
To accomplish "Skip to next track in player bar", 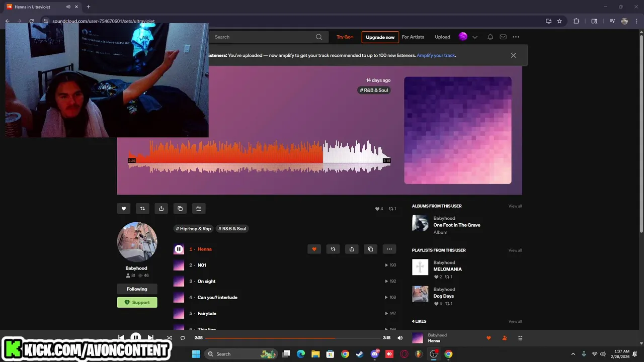I will (x=150, y=337).
